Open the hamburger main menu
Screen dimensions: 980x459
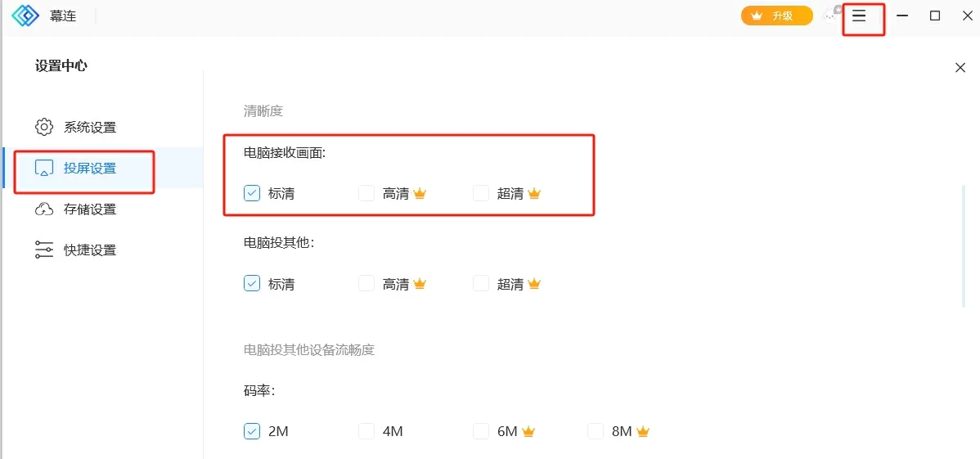pyautogui.click(x=860, y=16)
